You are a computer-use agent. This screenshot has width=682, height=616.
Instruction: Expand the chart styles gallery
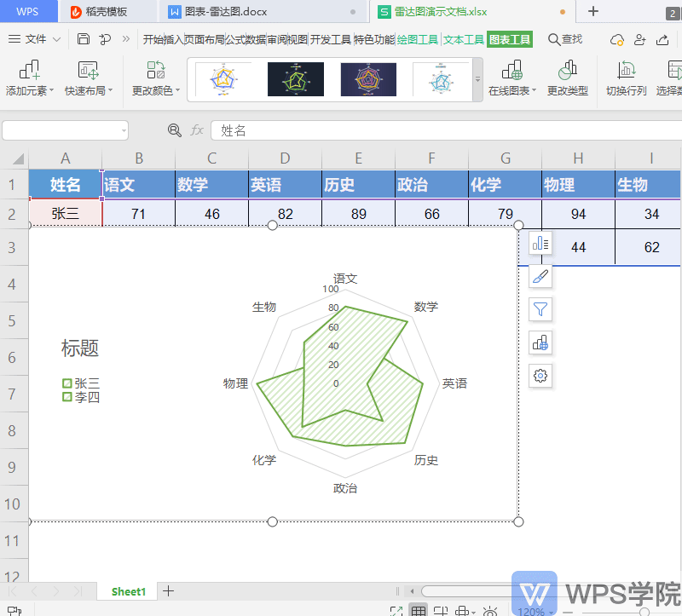(x=477, y=79)
